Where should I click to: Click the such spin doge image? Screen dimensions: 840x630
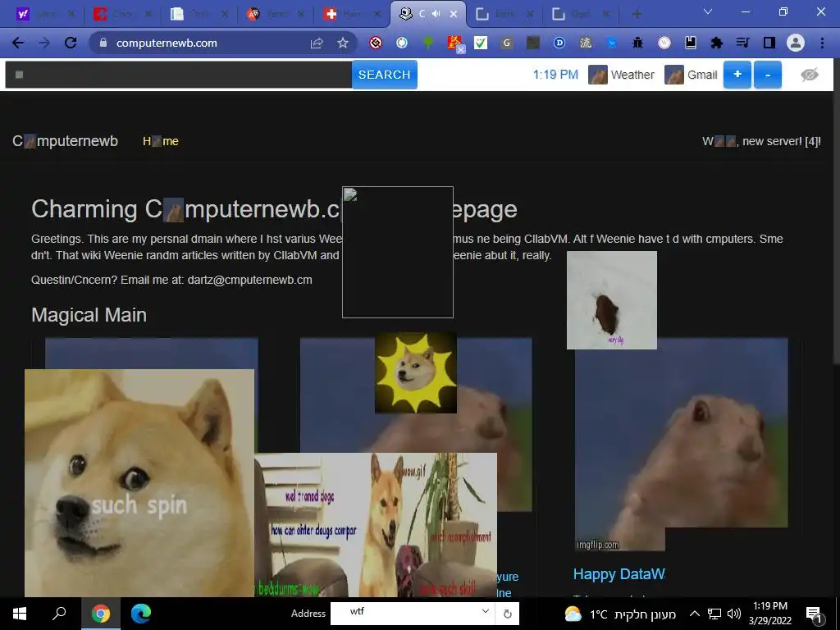pyautogui.click(x=139, y=482)
